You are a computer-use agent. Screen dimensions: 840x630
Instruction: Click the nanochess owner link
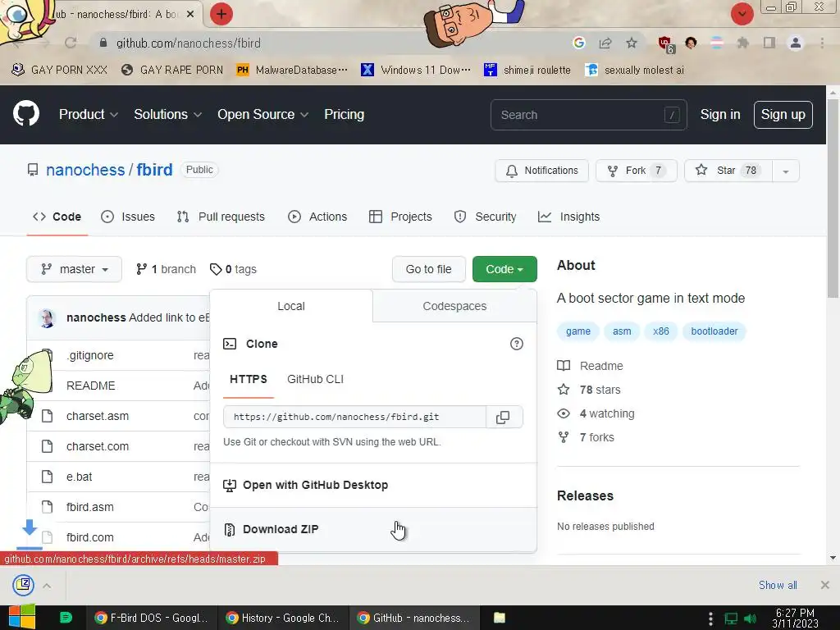85,170
